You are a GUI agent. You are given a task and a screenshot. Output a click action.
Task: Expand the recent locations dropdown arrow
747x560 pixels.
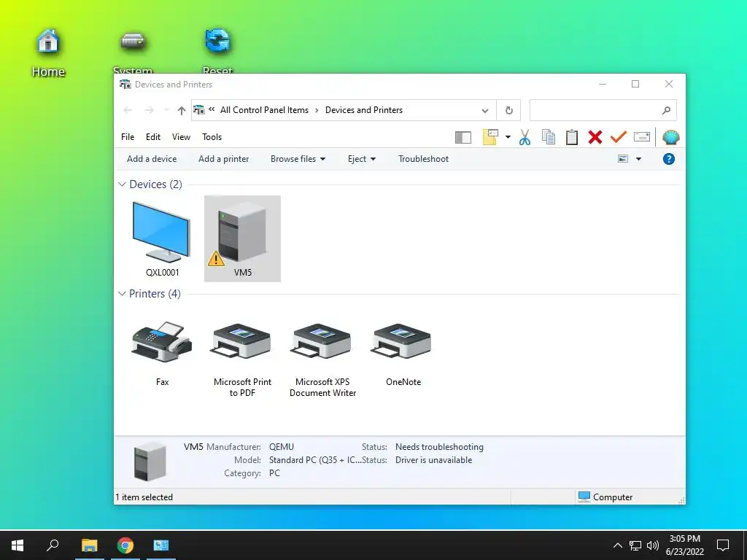pos(166,111)
